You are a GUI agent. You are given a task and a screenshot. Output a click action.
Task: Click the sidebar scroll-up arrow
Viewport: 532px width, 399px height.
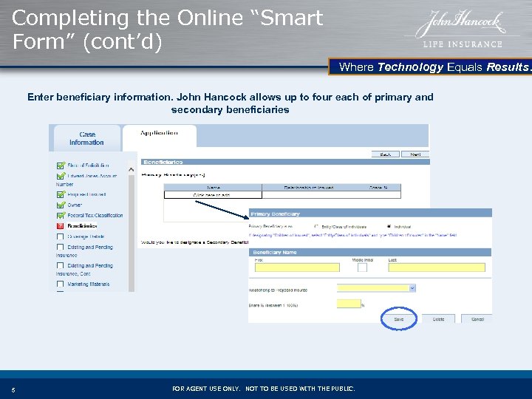point(132,170)
